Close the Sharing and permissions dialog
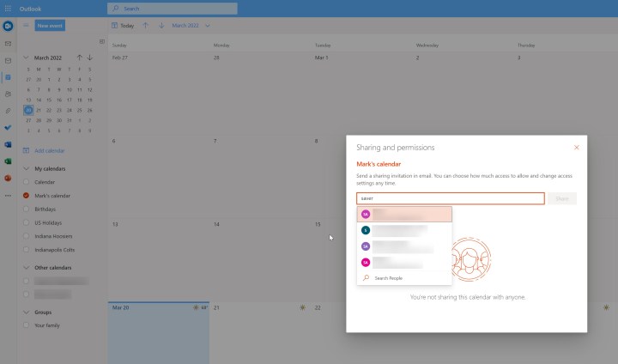 click(x=577, y=148)
